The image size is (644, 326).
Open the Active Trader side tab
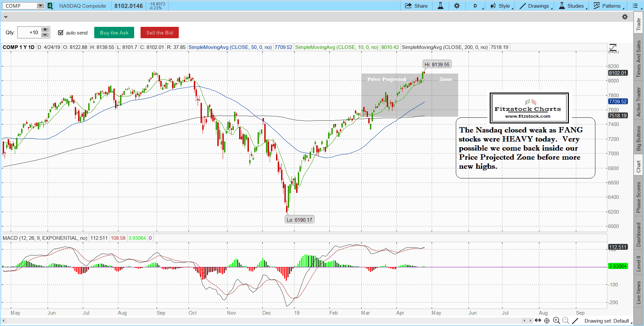(638, 102)
